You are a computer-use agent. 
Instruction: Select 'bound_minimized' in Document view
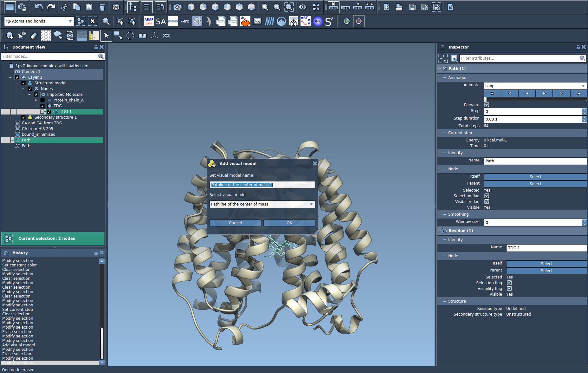38,134
